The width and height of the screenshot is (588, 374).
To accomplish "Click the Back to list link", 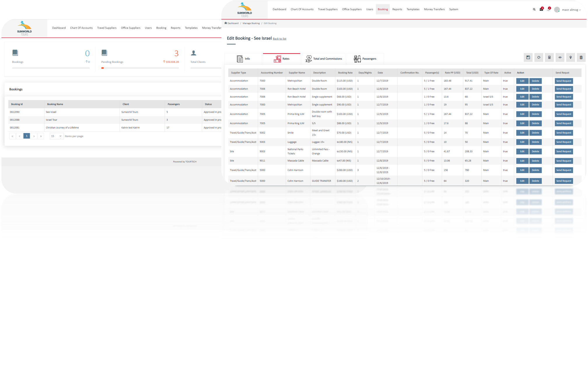I will pyautogui.click(x=279, y=39).
